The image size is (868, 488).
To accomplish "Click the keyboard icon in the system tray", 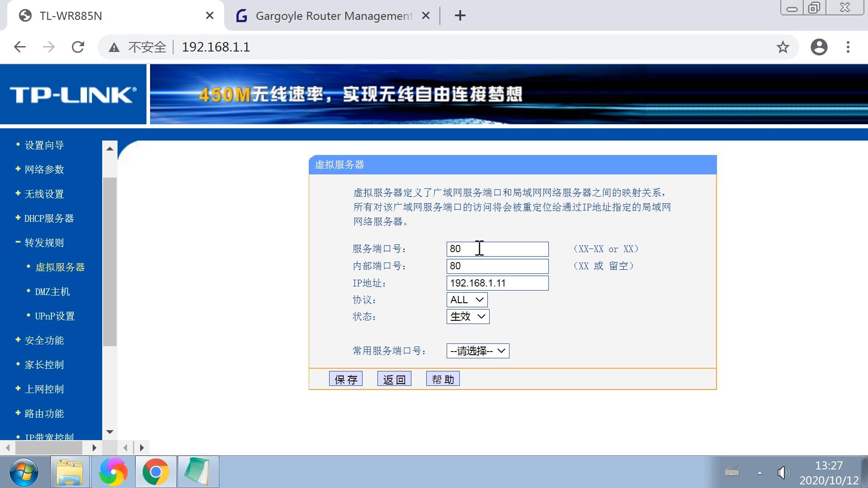I will click(x=733, y=473).
